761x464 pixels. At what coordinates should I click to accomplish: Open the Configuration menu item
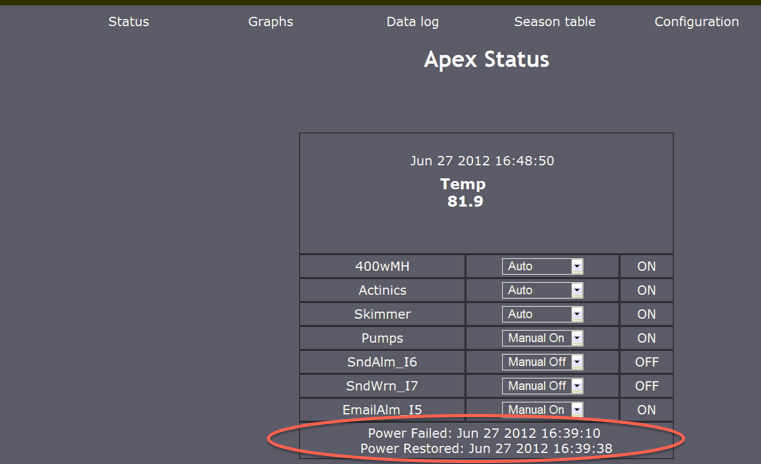(696, 22)
